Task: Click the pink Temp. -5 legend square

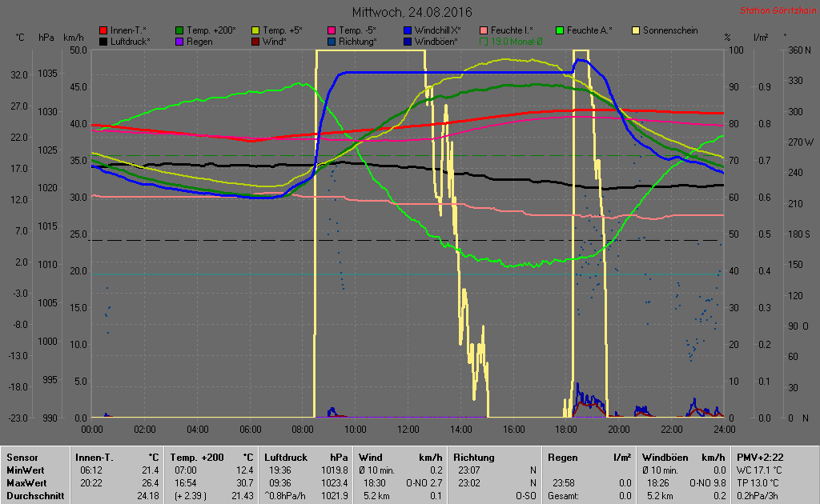Action: click(x=332, y=30)
